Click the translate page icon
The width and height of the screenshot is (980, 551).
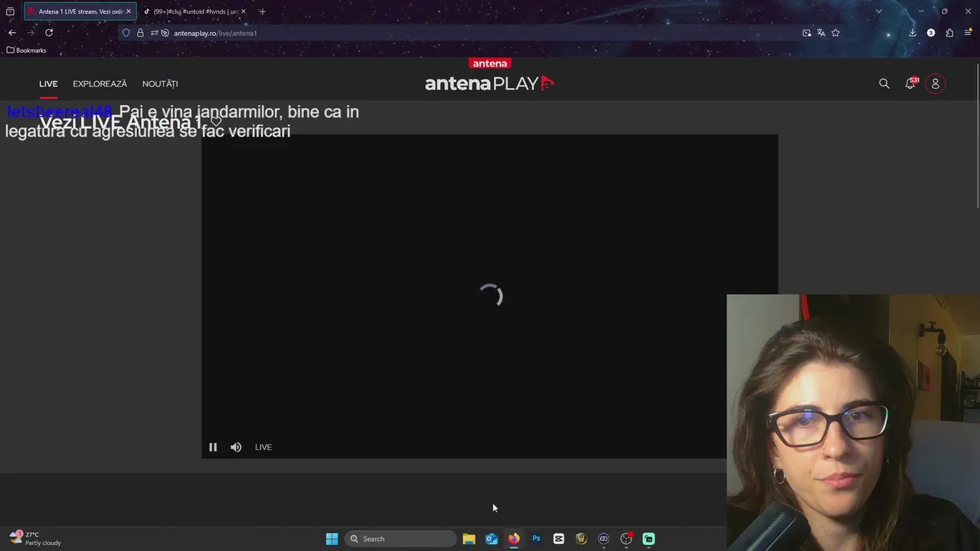(x=821, y=33)
